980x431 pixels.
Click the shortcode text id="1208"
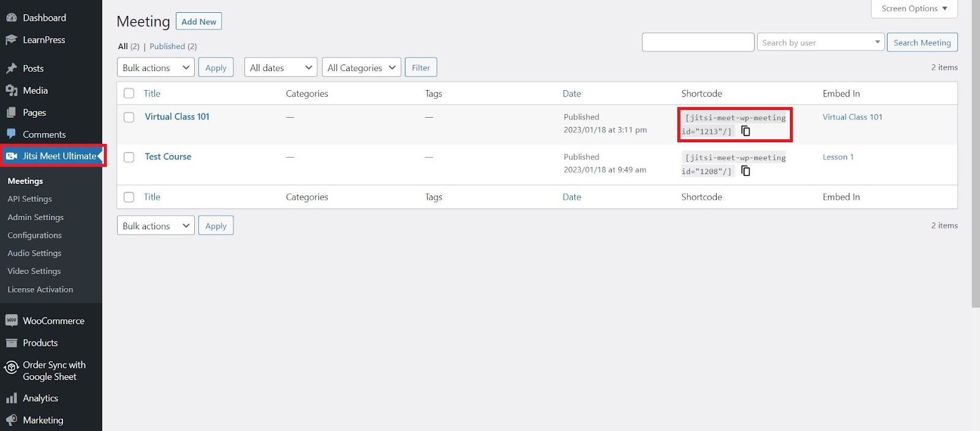[x=706, y=171]
